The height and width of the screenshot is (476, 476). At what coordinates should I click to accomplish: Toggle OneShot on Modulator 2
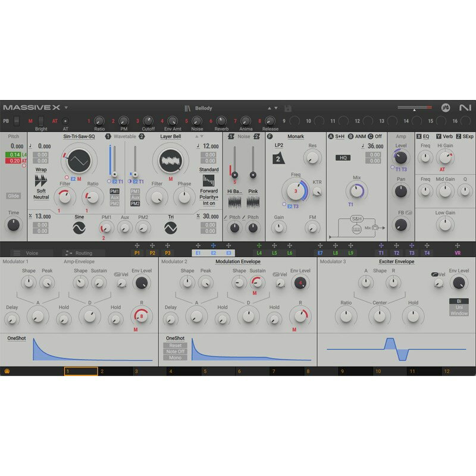click(x=176, y=338)
